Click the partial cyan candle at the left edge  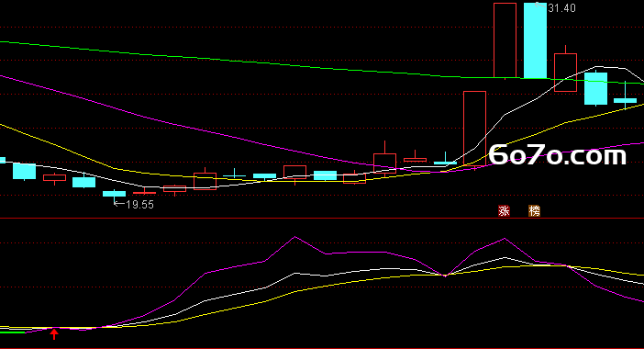click(x=3, y=160)
